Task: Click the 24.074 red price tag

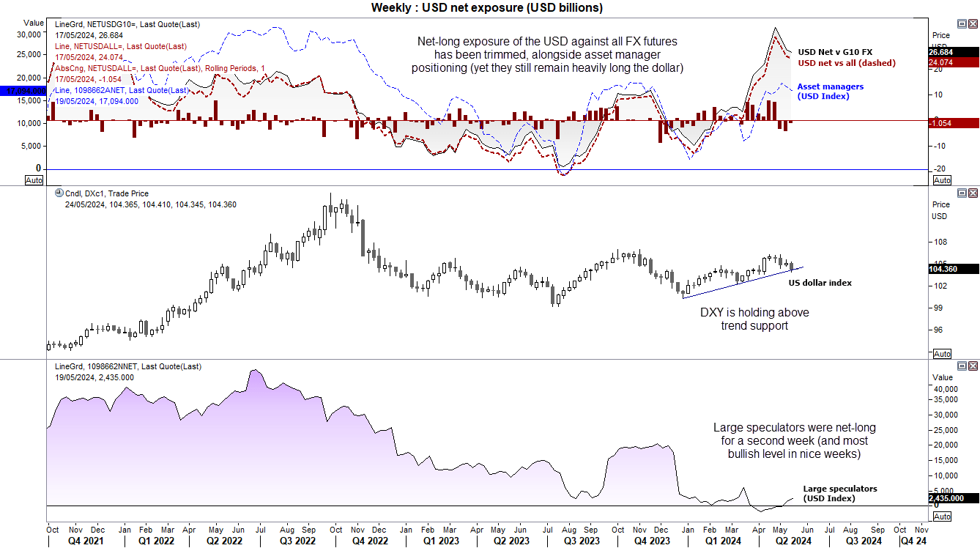Action: [x=953, y=63]
